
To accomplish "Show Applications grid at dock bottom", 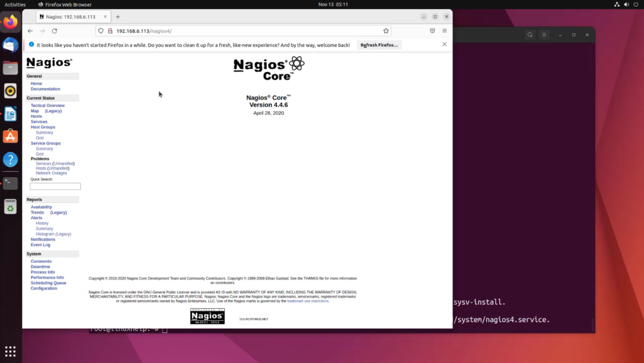I will click(10, 351).
